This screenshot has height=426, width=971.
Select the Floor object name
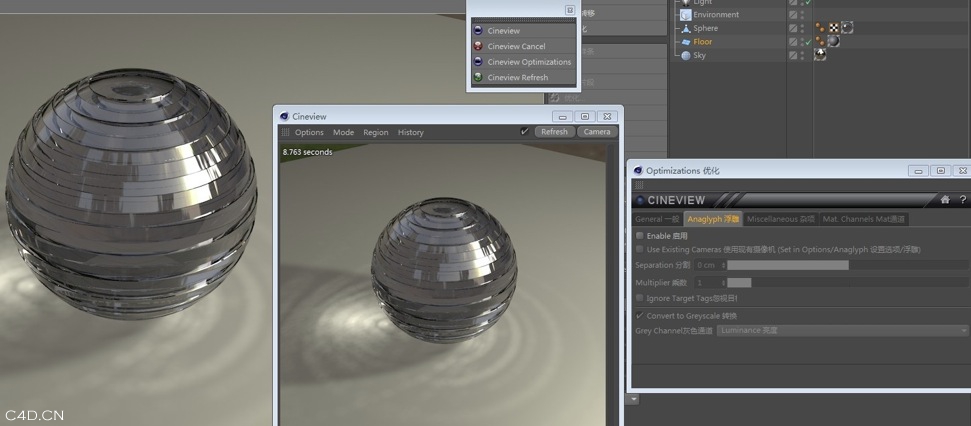pos(702,42)
